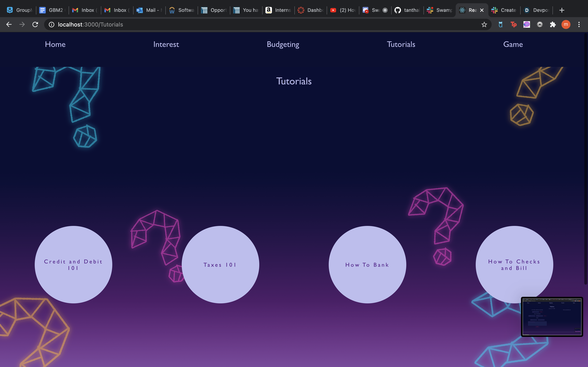Open the Taxes 101 tutorial circle
This screenshot has height=367, width=588.
220,265
